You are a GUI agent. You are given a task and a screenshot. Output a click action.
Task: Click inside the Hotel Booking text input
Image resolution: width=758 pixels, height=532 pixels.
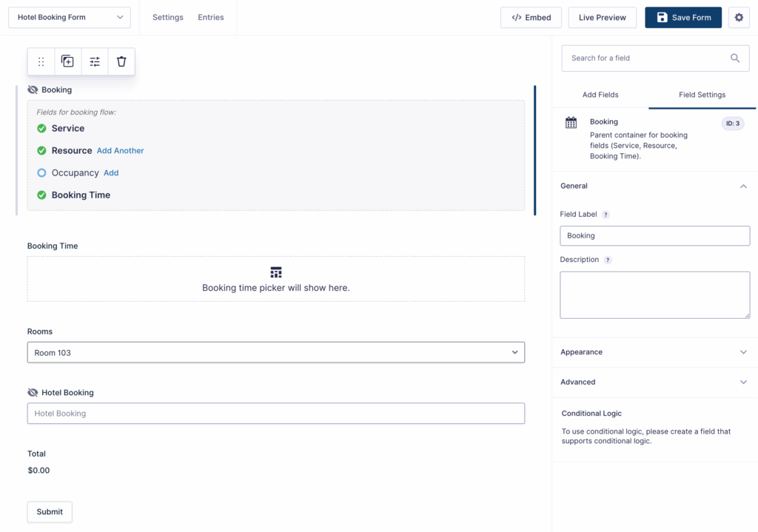[x=275, y=414]
